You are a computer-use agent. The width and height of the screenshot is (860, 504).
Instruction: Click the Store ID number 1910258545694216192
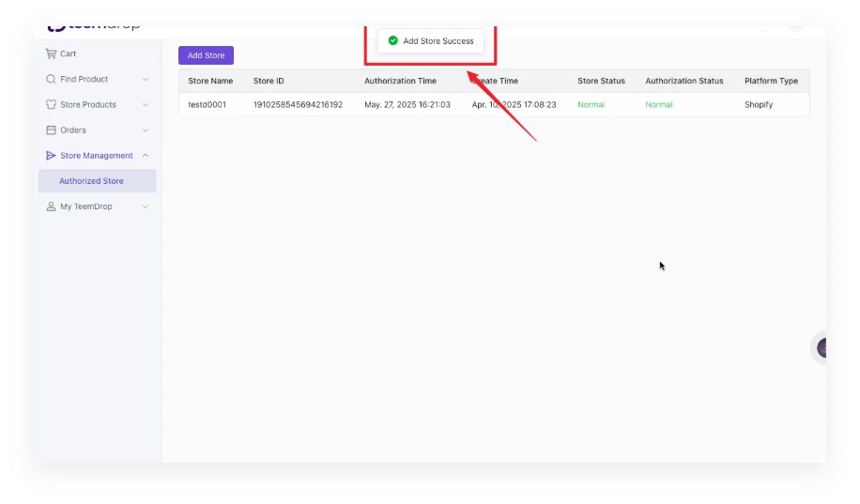pos(298,104)
